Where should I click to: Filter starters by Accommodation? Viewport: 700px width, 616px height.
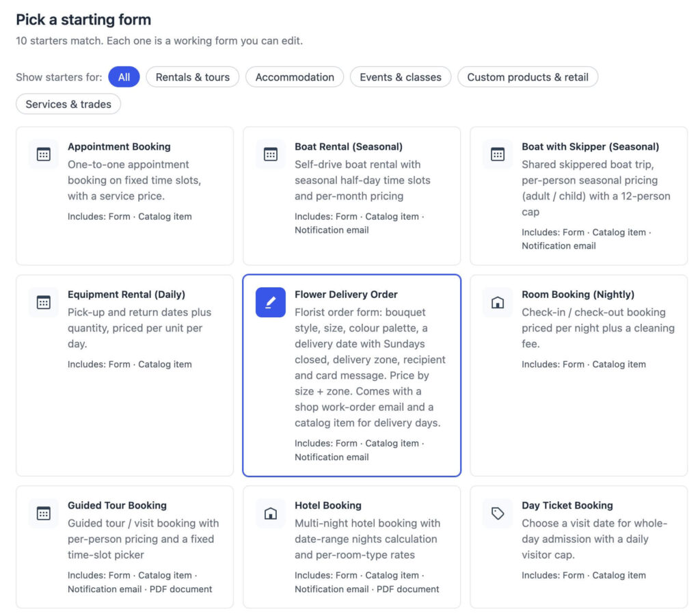pos(295,77)
